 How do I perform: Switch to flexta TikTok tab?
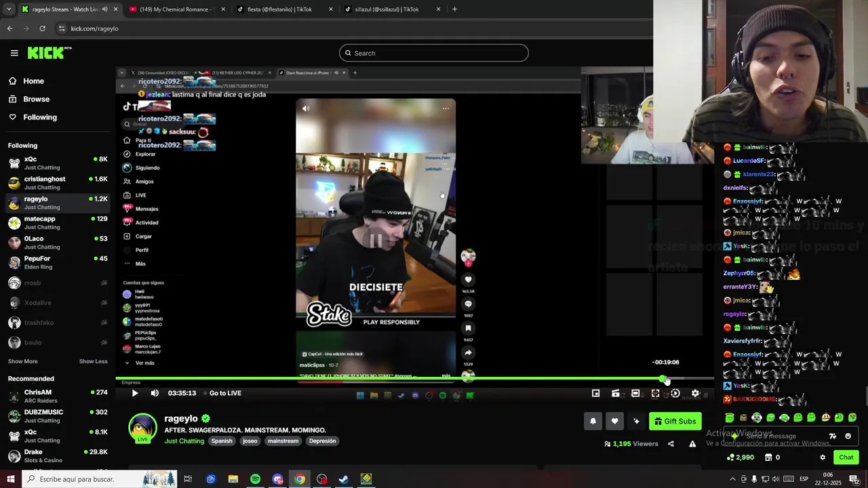point(285,9)
